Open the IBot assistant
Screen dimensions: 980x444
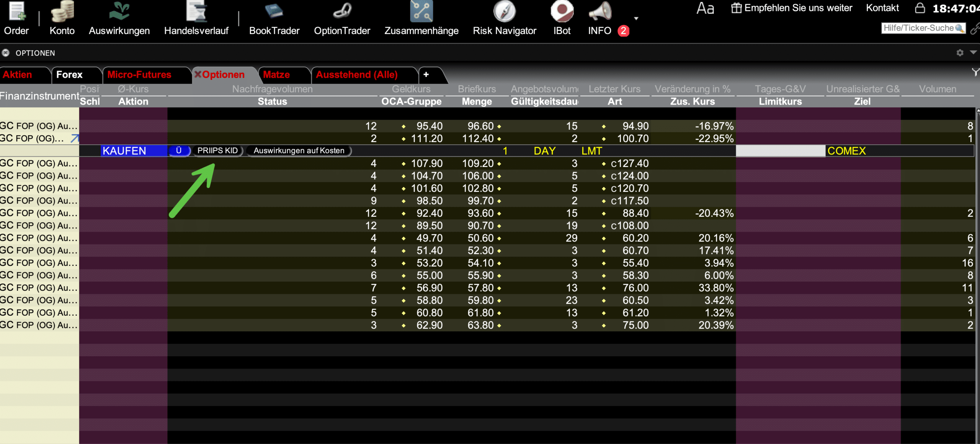click(x=562, y=18)
